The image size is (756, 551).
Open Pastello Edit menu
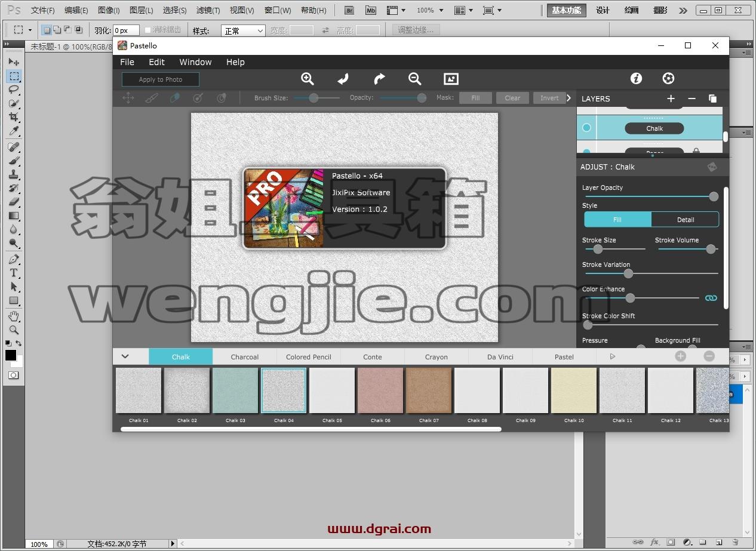156,62
